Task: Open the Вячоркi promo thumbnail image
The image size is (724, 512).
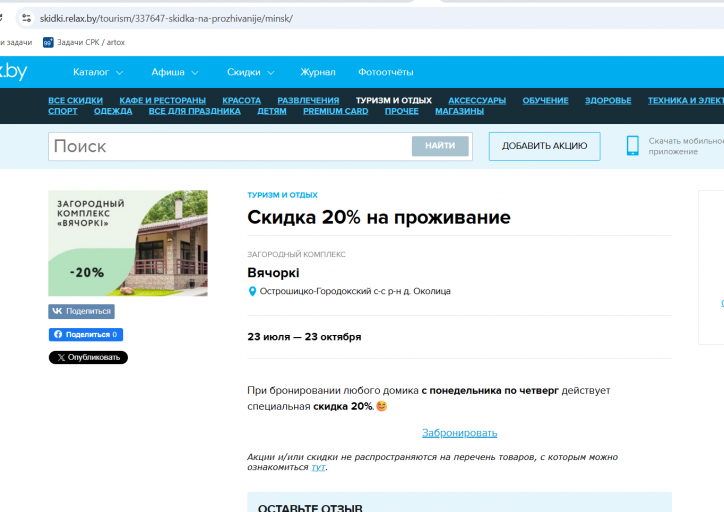Action: (128, 243)
